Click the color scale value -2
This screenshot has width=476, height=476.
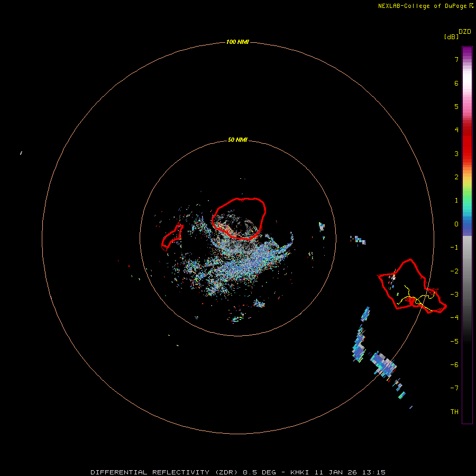pyautogui.click(x=454, y=271)
